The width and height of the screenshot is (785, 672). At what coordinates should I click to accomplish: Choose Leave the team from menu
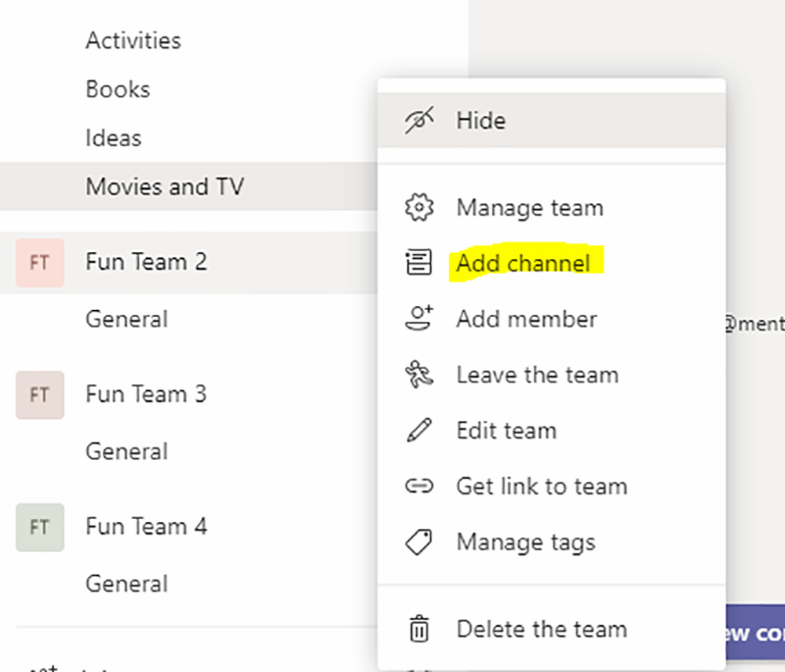click(x=537, y=374)
